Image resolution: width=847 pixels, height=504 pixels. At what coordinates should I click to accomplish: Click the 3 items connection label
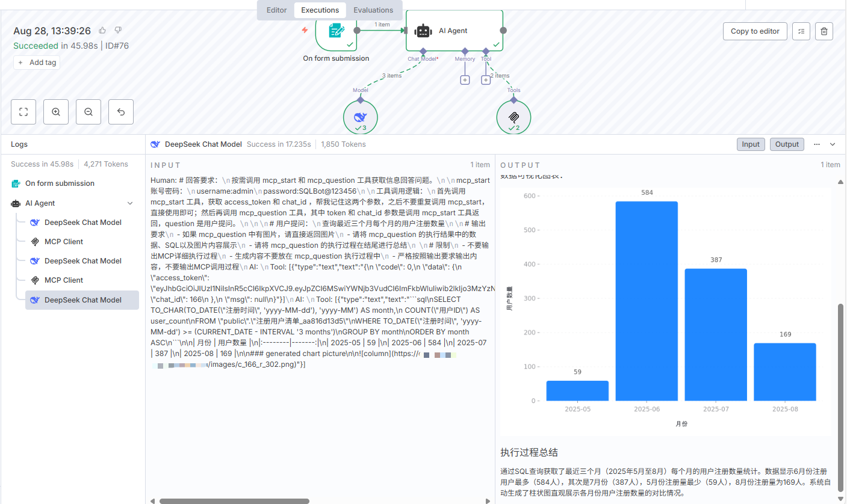click(x=391, y=76)
